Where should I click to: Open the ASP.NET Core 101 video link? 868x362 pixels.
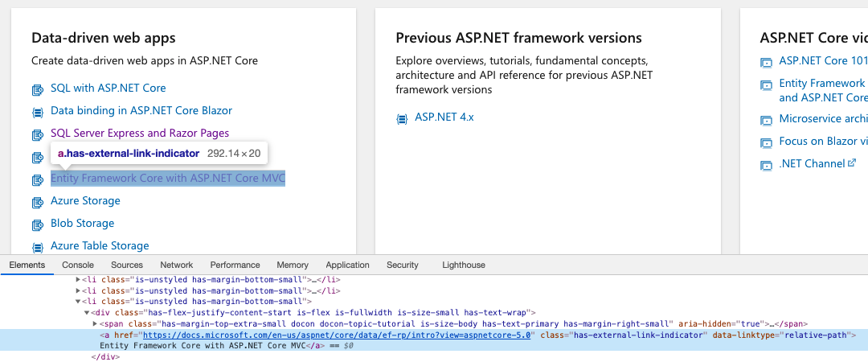[x=823, y=60]
